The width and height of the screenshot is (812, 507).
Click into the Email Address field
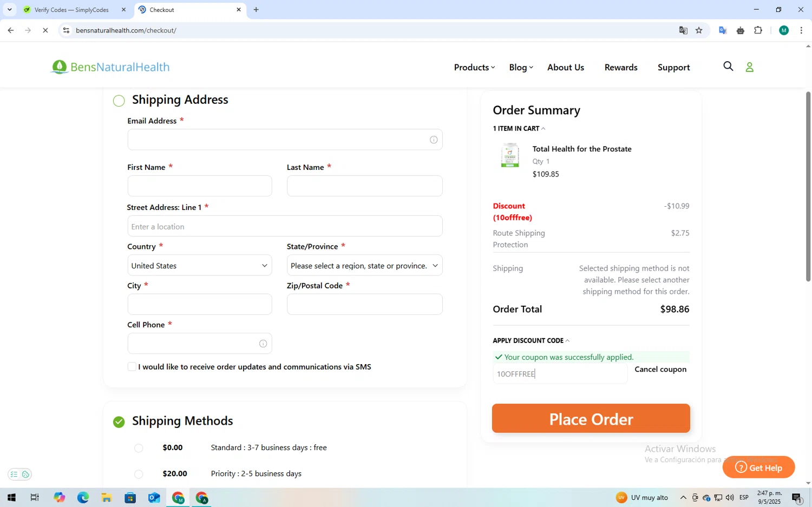click(x=285, y=140)
